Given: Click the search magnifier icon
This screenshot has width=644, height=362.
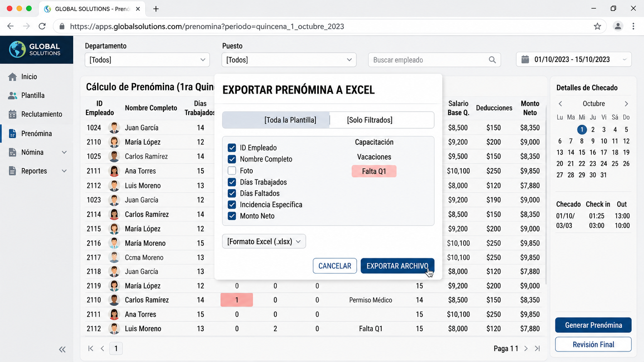Looking at the screenshot, I should click(x=492, y=60).
